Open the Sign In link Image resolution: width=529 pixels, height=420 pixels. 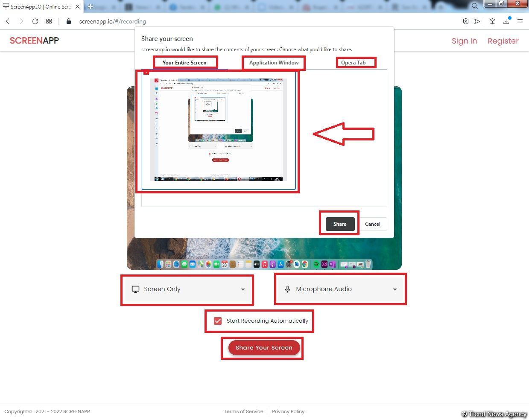(x=464, y=41)
